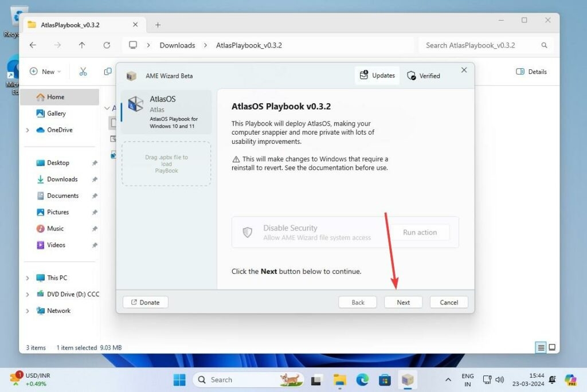Image resolution: width=587 pixels, height=392 pixels.
Task: Click the .apbx file drop zone
Action: tap(166, 164)
